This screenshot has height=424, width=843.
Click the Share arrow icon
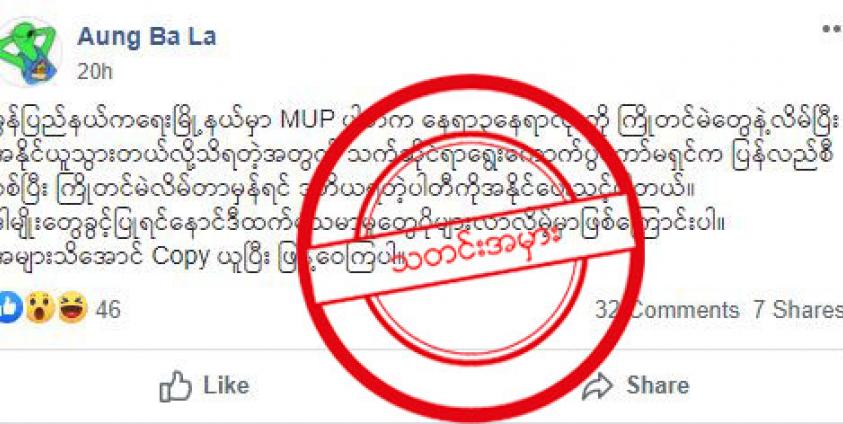point(597,386)
